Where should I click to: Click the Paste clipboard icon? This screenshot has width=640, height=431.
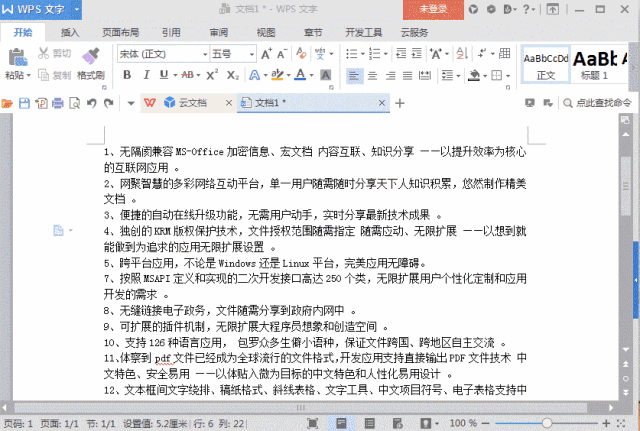[18, 57]
